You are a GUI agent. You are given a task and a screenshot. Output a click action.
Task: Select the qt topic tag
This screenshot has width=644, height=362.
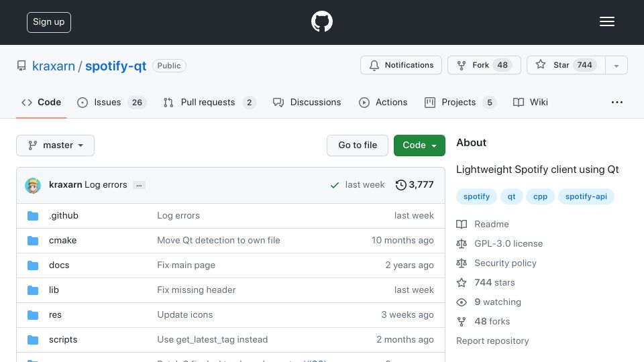click(511, 196)
